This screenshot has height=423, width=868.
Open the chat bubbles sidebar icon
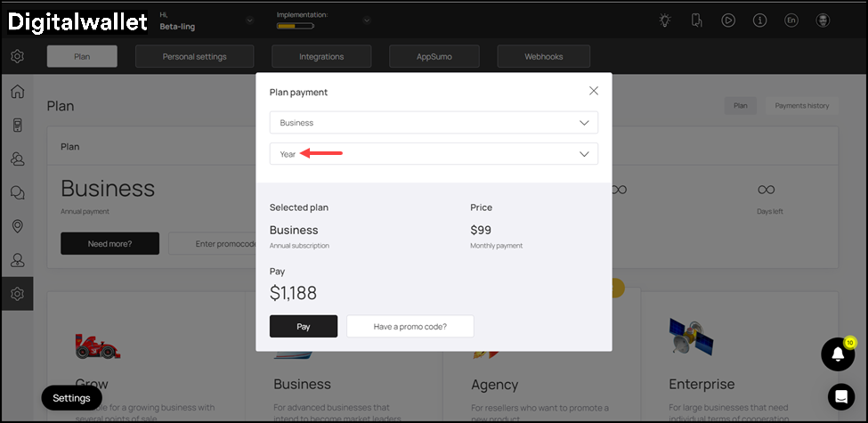[17, 192]
